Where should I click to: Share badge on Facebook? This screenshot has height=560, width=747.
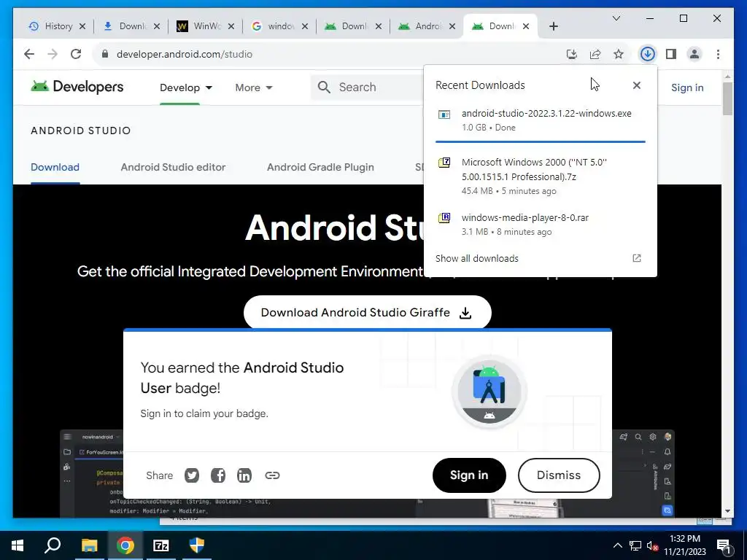(217, 475)
